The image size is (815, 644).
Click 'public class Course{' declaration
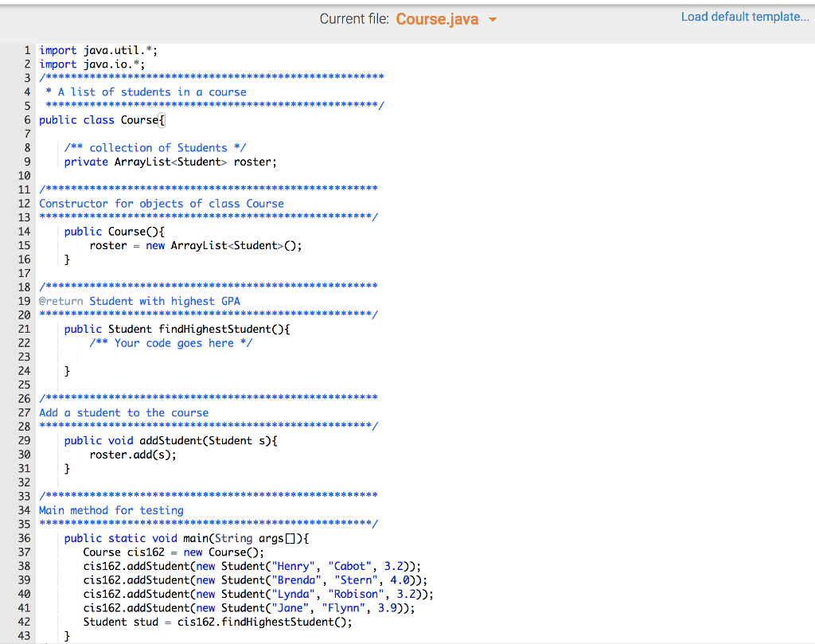click(102, 120)
